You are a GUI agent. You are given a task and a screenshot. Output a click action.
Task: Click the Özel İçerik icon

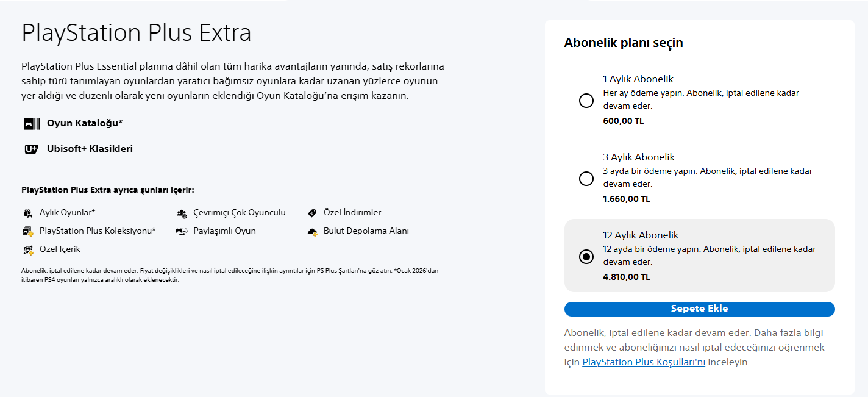point(28,249)
